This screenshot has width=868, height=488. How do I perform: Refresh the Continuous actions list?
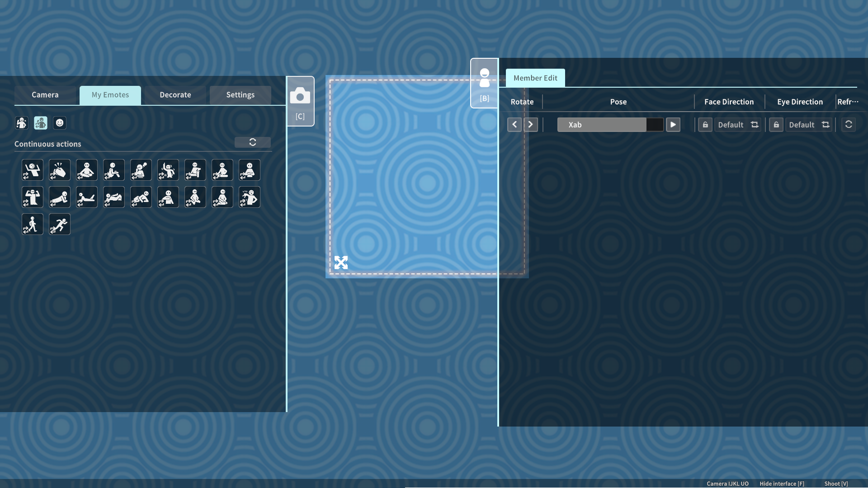[x=253, y=142]
